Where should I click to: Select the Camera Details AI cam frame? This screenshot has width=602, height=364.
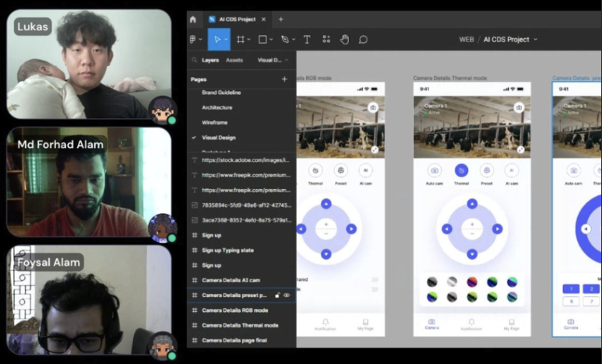pos(241,280)
